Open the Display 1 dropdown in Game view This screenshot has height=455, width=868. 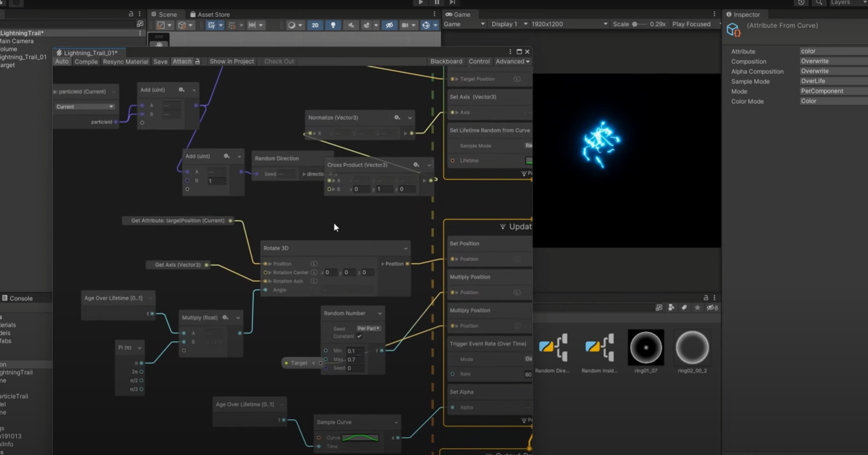[507, 24]
